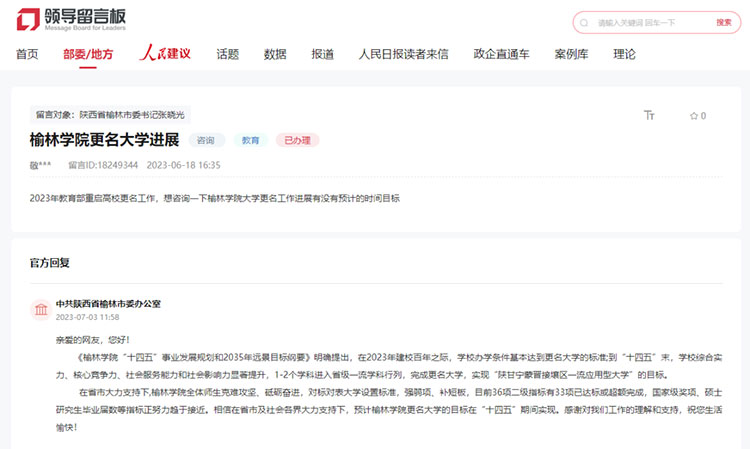The image size is (750, 449).
Task: Click the reply date 2023-07-03 11:58
Action: (x=88, y=317)
